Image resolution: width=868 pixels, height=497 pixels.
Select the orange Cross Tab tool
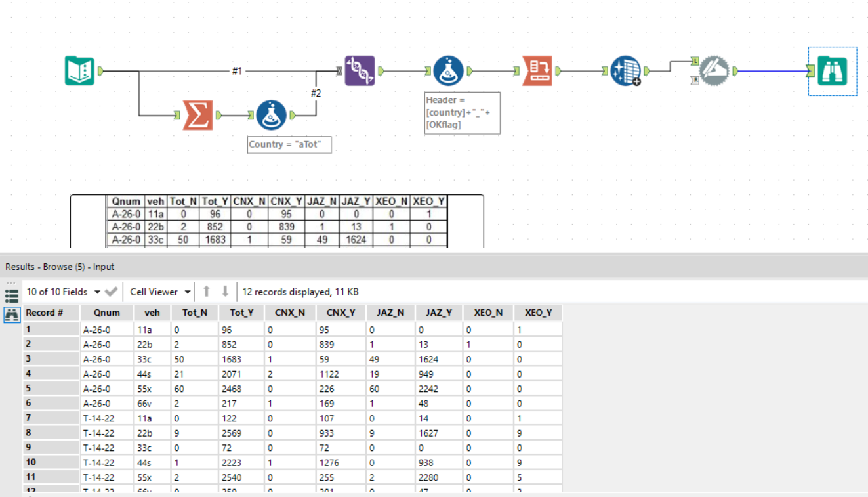[x=538, y=70]
